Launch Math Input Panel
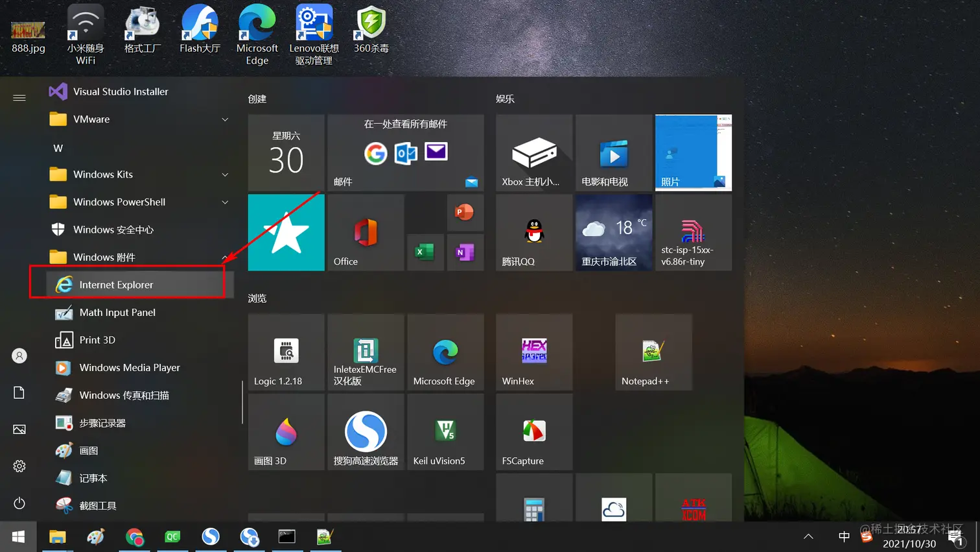Image resolution: width=980 pixels, height=552 pixels. coord(139,313)
